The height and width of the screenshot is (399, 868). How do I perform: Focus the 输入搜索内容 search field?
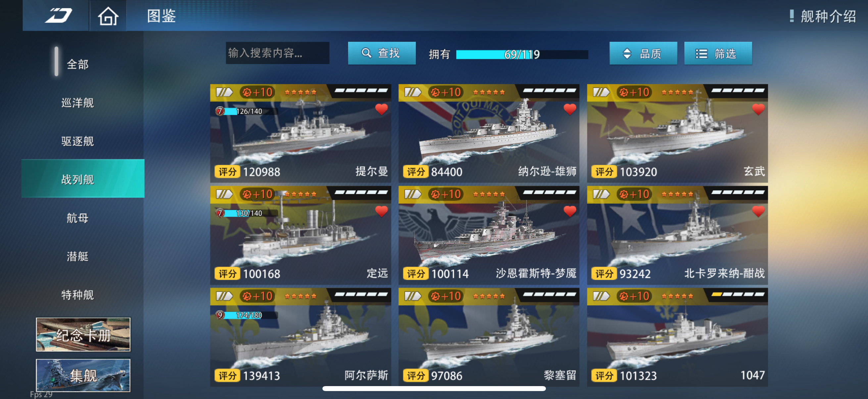coord(277,53)
